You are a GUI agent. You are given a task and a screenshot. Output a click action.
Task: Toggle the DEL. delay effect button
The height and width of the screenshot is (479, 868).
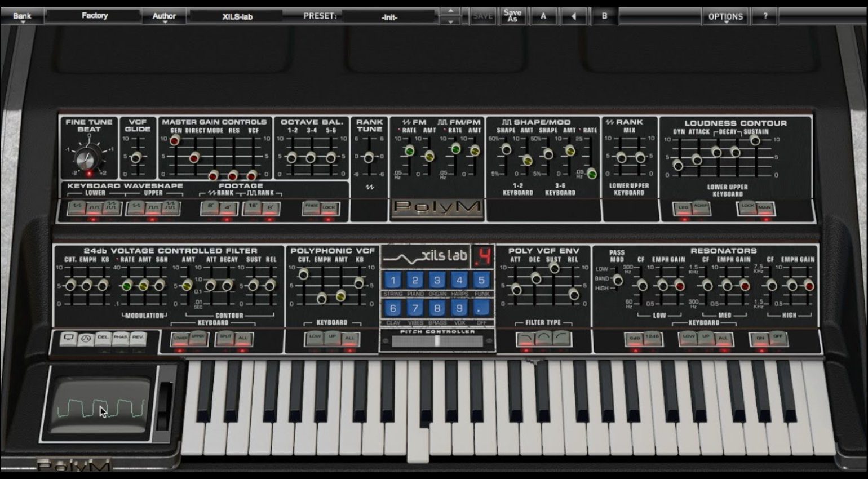coord(103,338)
